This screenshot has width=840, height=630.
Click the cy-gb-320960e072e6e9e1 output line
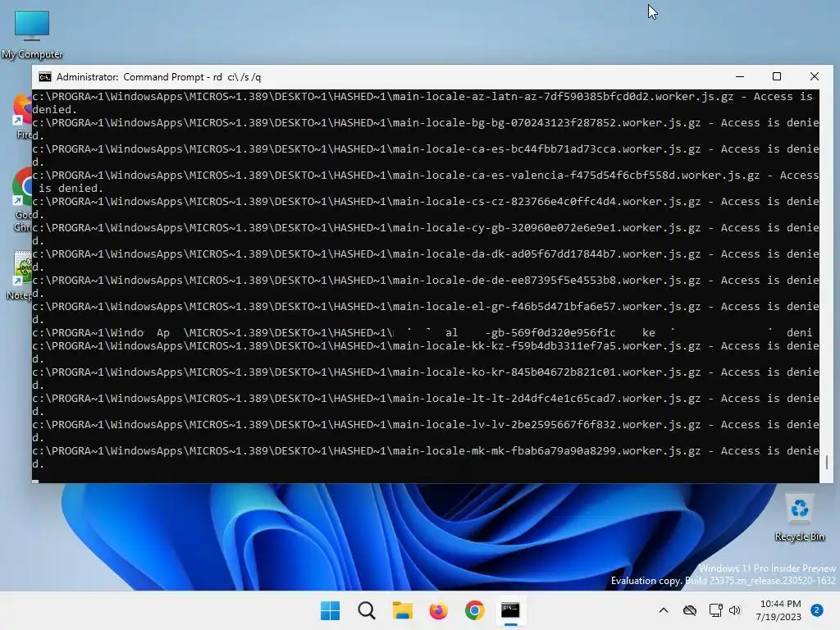[426, 234]
